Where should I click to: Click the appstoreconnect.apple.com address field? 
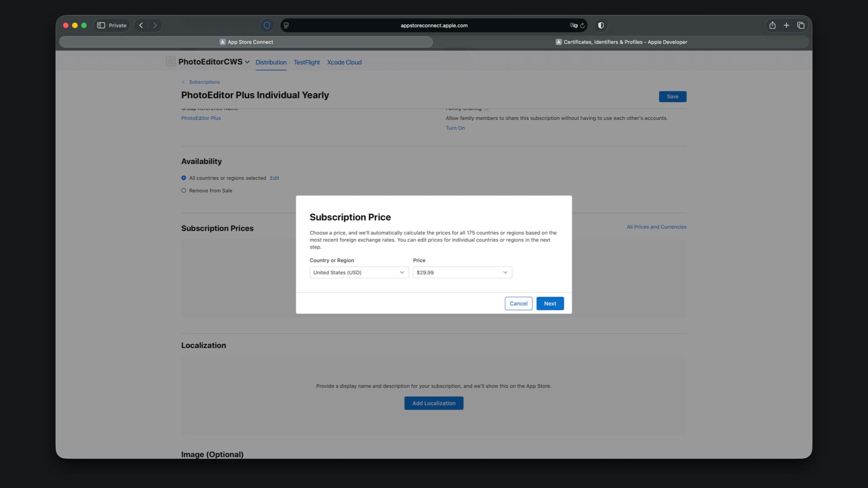(x=434, y=25)
